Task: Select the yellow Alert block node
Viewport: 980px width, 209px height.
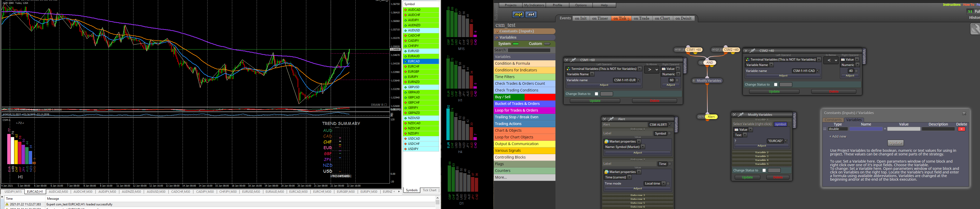Action: (x=711, y=117)
